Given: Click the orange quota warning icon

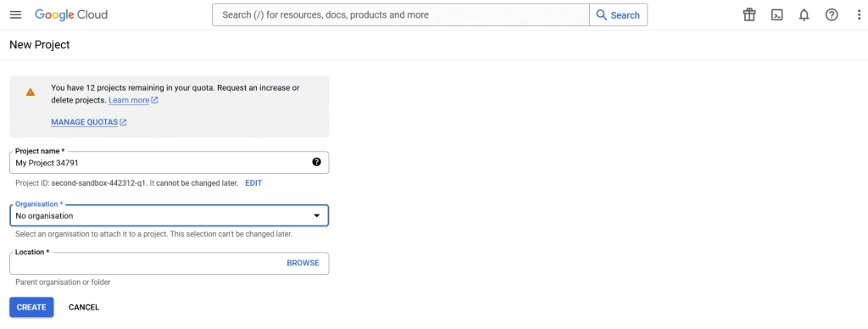Looking at the screenshot, I should pos(31,92).
